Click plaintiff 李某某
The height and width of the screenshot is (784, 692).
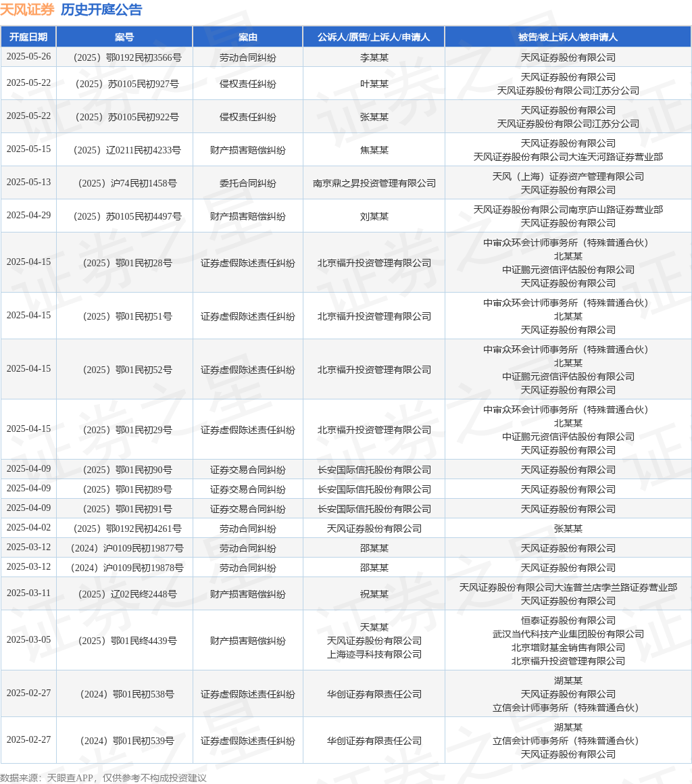(x=374, y=57)
